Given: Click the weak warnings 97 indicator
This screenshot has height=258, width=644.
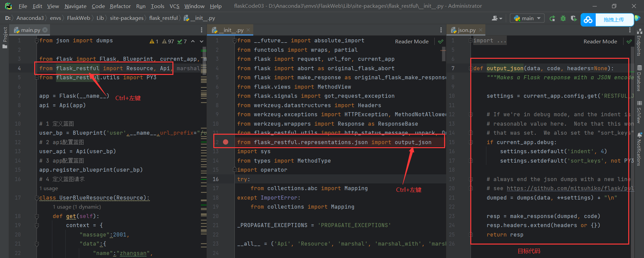Looking at the screenshot, I should coord(168,41).
